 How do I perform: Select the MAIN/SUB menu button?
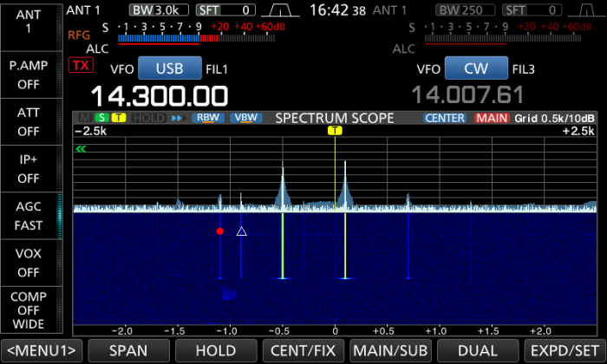coord(390,350)
